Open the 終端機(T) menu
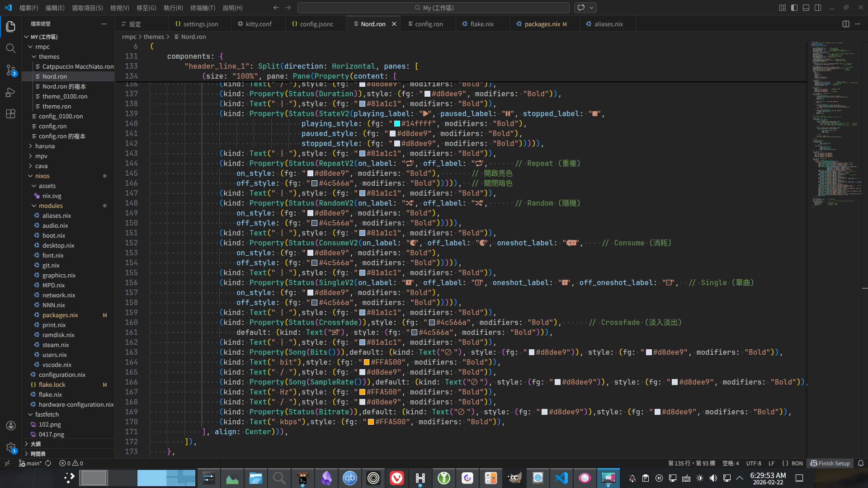The height and width of the screenshot is (488, 868). click(203, 8)
